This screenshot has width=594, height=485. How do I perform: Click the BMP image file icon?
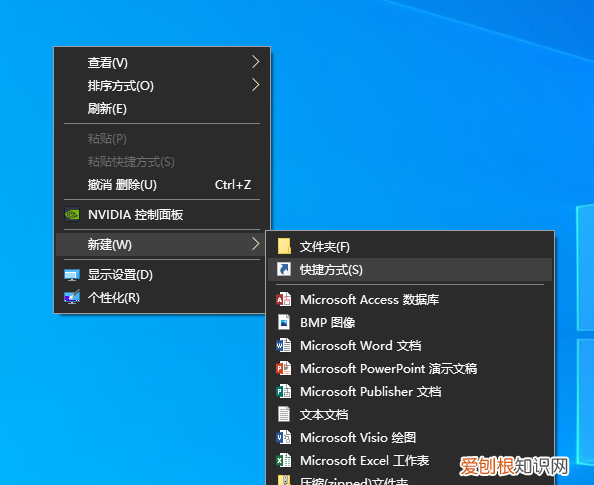[284, 322]
